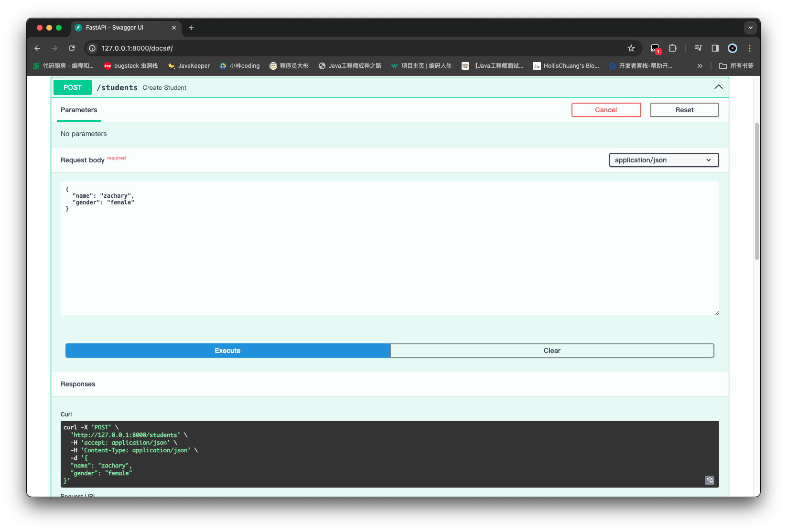
Task: Open Chrome's three-dot menu
Action: pyautogui.click(x=750, y=48)
